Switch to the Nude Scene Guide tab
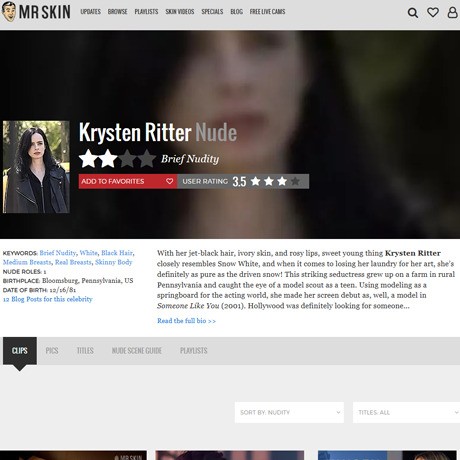 coord(137,351)
